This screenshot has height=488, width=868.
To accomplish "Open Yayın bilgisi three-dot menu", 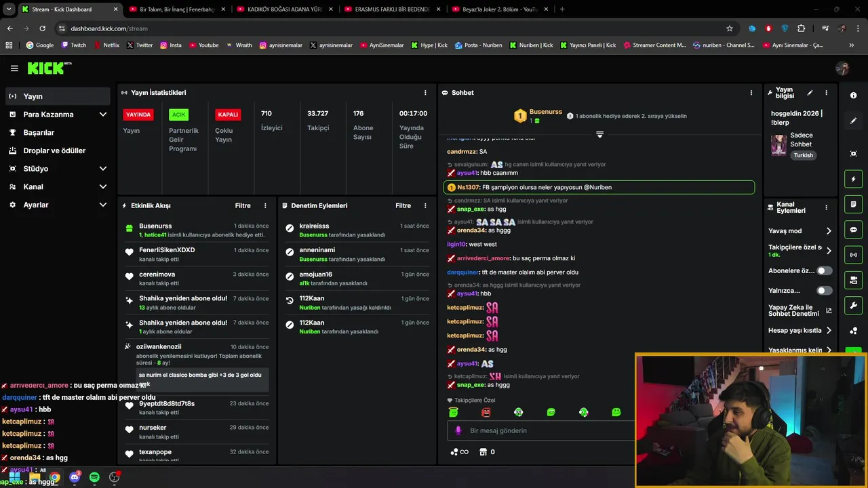I will pyautogui.click(x=826, y=93).
